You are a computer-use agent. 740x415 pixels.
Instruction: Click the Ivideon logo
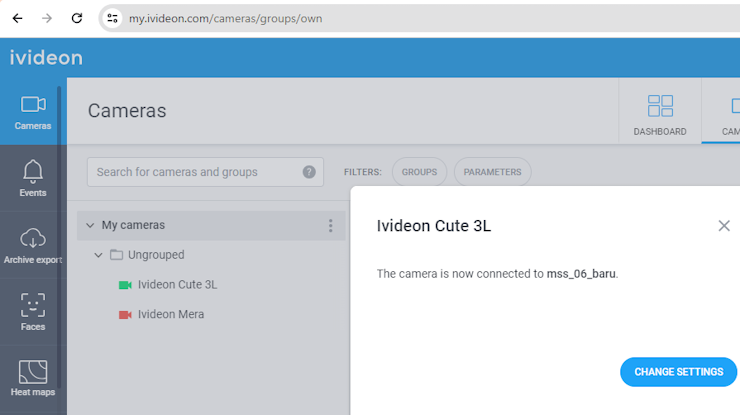click(46, 58)
